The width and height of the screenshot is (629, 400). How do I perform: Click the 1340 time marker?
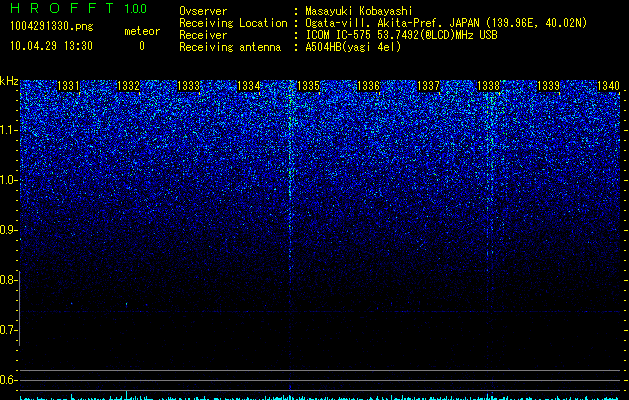click(608, 86)
